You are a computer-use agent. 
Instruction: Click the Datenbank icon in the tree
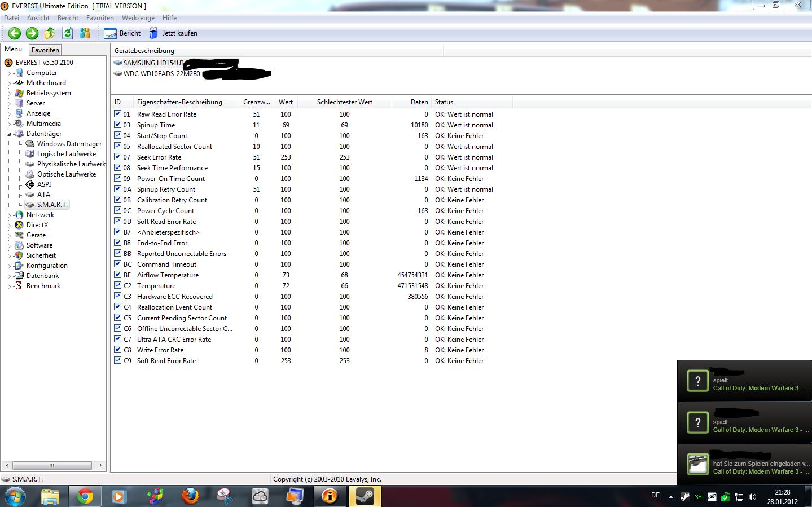[19, 276]
